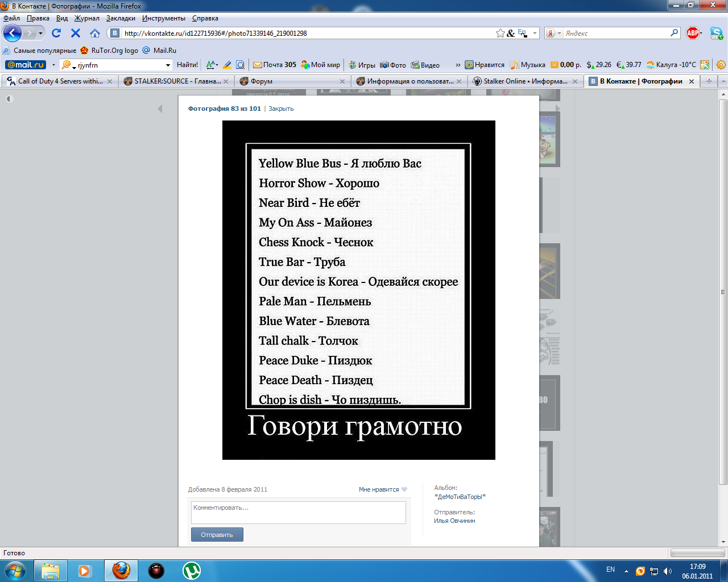
Task: Expand the back/forward history dropdown arrow
Action: tap(40, 34)
